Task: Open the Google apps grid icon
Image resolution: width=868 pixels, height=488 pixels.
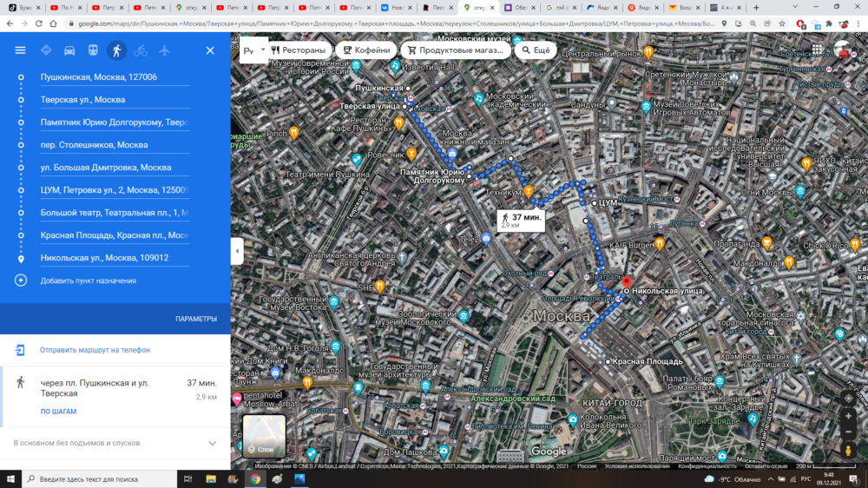Action: tap(817, 49)
